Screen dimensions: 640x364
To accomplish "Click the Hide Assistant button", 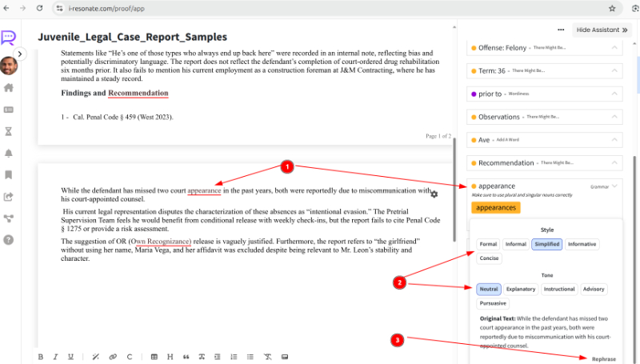I will [x=602, y=30].
